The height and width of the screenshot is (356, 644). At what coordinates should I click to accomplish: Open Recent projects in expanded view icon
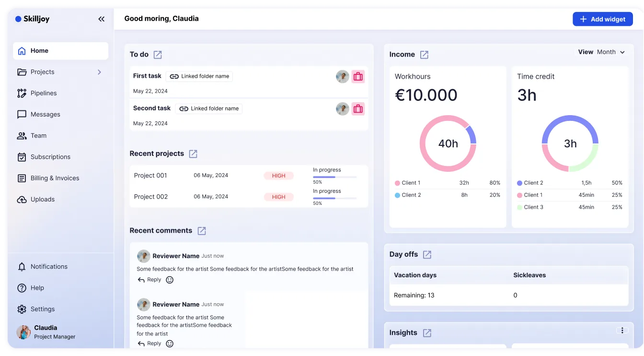point(193,154)
